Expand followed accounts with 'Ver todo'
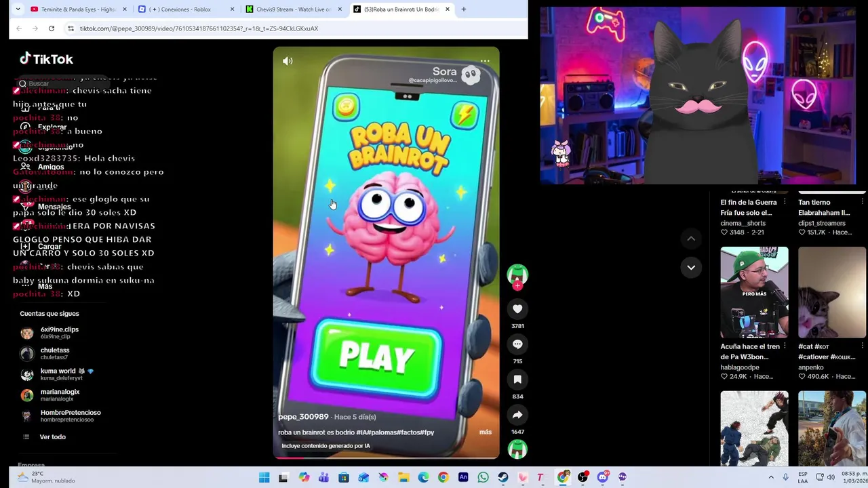Viewport: 868px width, 488px height. pyautogui.click(x=53, y=437)
